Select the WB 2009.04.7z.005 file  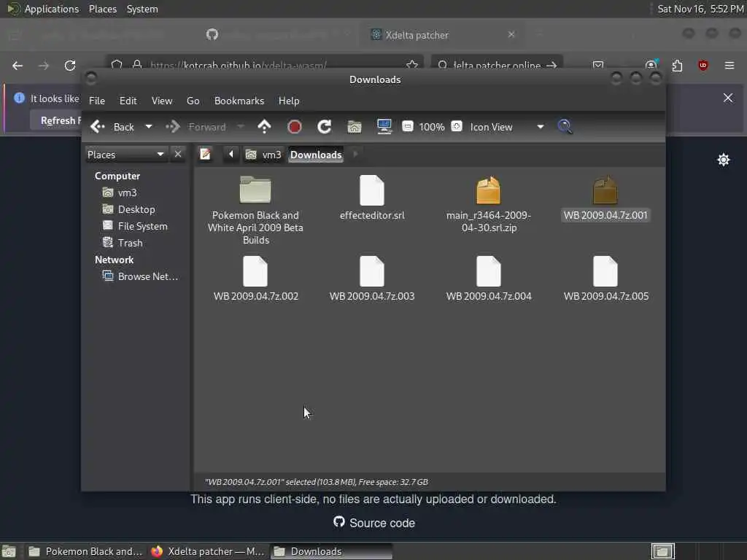click(605, 279)
